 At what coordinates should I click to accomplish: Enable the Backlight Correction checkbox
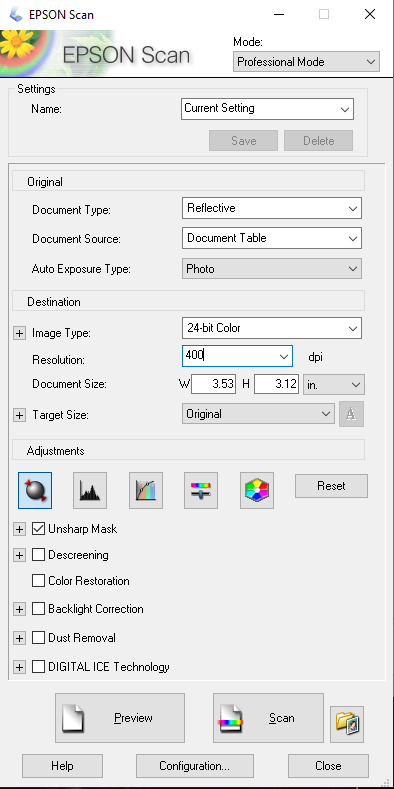(38, 609)
